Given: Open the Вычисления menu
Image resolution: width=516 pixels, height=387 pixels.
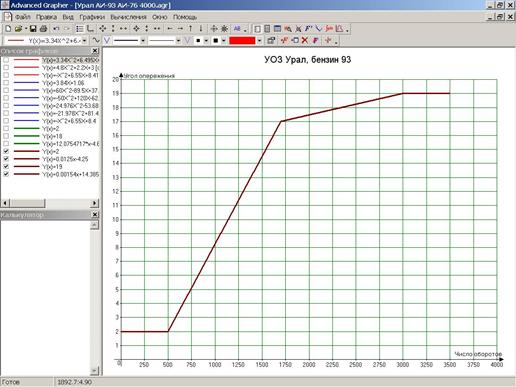Looking at the screenshot, I should click(128, 17).
